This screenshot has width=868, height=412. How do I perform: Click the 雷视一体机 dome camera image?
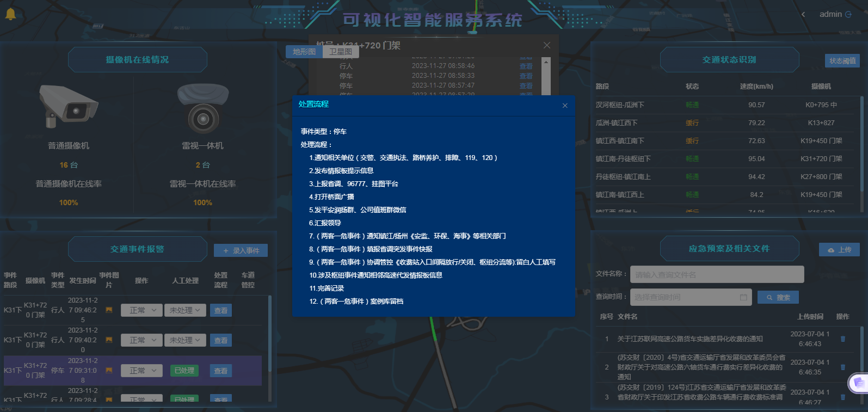tap(203, 109)
